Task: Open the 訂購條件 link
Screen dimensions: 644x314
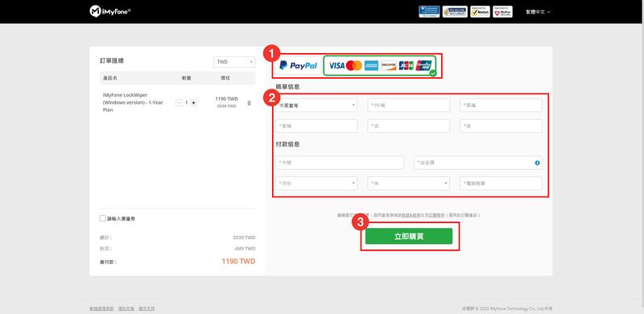Action: [436, 215]
